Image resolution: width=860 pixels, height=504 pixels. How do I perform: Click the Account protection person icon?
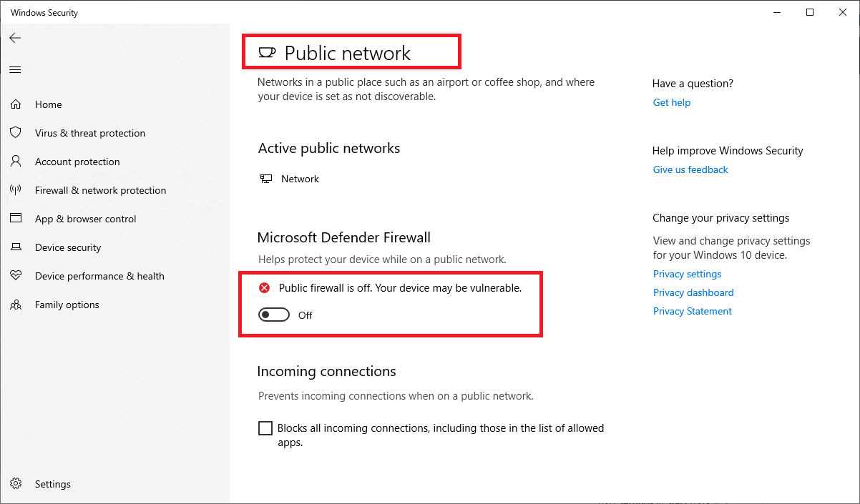(16, 162)
